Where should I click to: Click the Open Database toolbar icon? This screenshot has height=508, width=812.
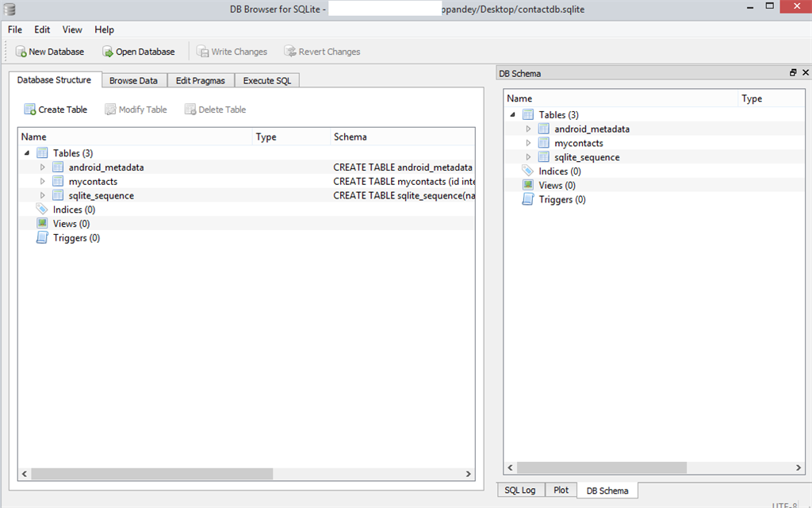coord(108,52)
